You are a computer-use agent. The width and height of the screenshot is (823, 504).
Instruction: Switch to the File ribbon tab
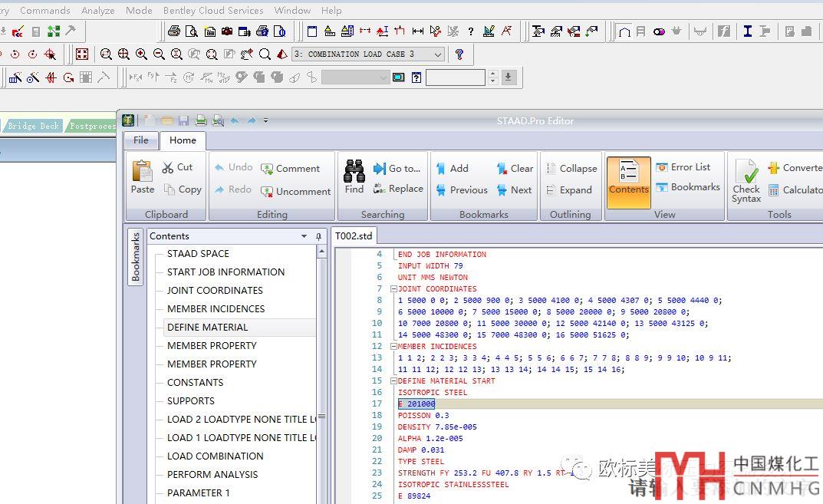(141, 140)
